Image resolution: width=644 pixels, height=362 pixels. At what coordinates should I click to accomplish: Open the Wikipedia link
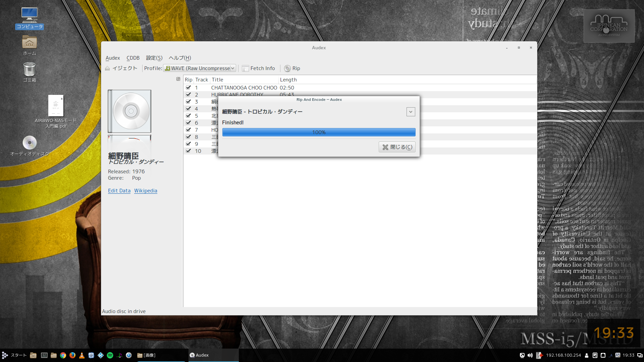click(x=146, y=191)
